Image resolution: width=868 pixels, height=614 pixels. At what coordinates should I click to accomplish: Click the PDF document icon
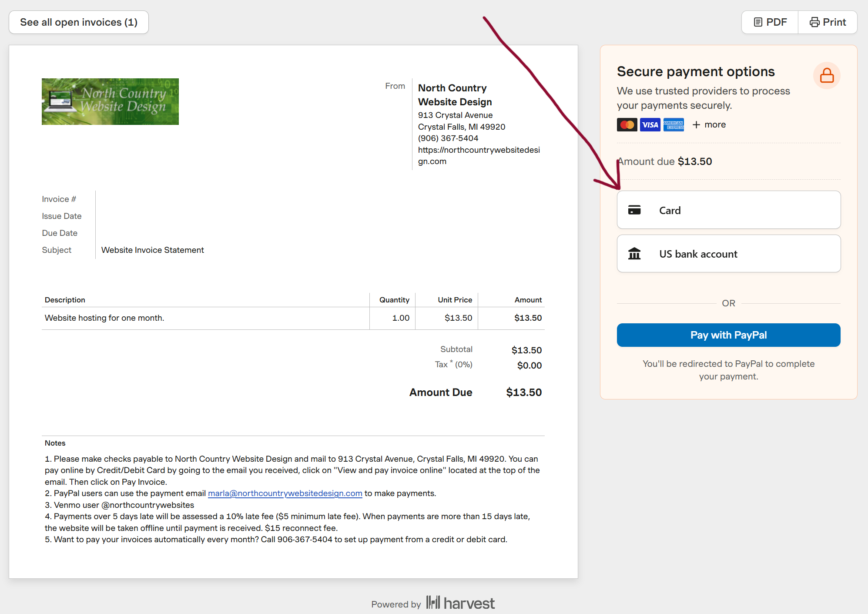click(758, 22)
